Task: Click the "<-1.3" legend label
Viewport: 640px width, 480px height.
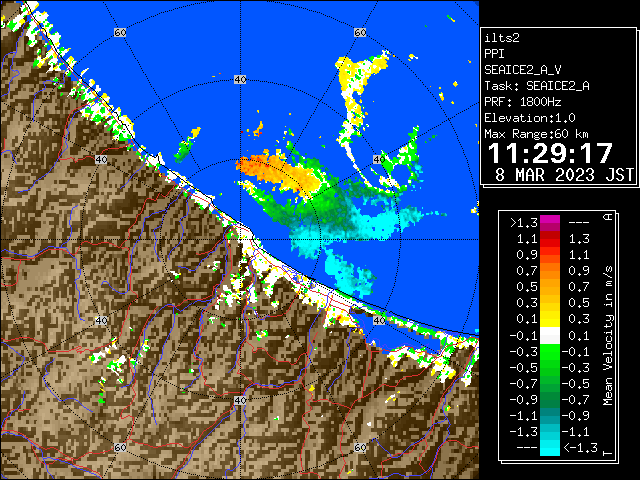Action: 580,448
